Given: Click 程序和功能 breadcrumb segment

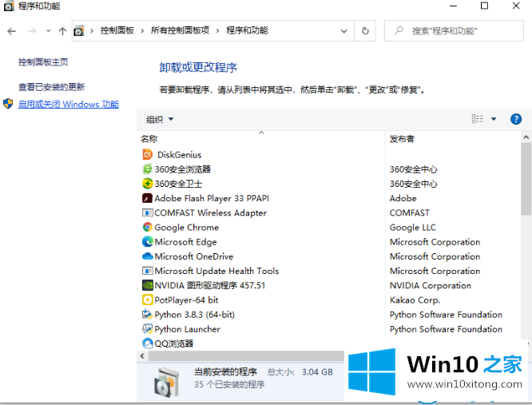Looking at the screenshot, I should 248,30.
